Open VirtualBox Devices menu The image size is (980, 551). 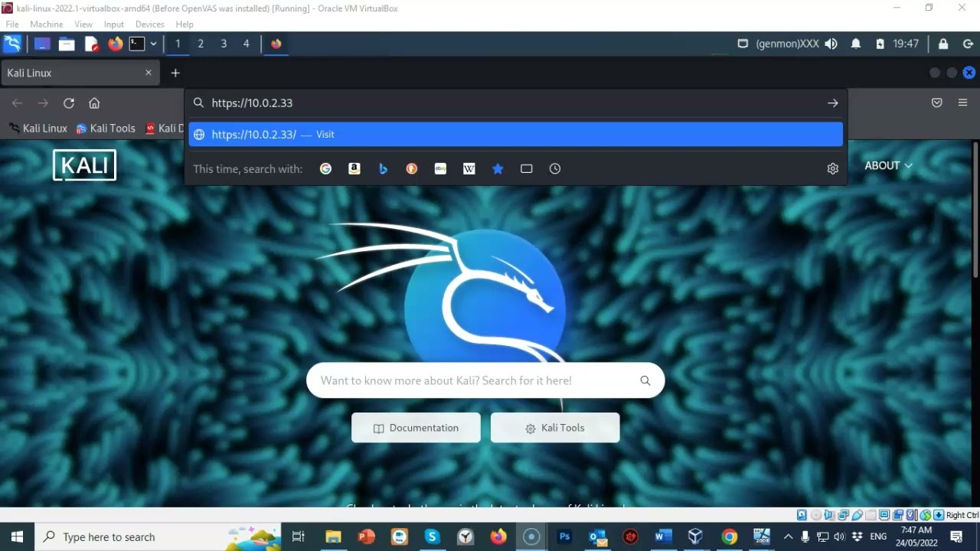(150, 24)
